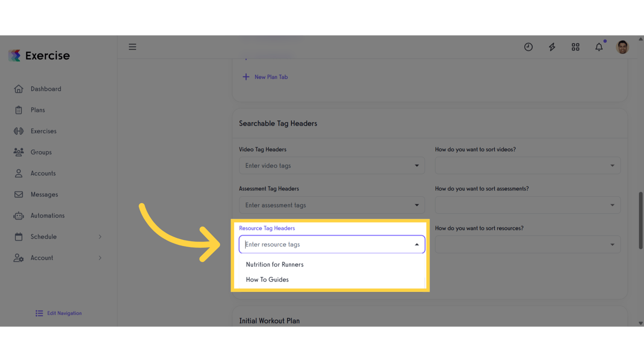Open the Resource Tag Headers dropdown arrow

416,244
